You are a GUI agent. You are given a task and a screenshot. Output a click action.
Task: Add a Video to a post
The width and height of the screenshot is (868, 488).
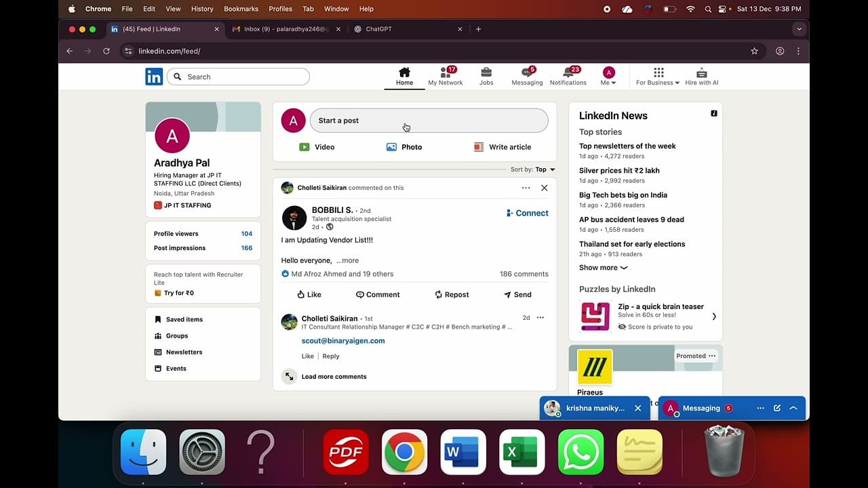point(317,147)
